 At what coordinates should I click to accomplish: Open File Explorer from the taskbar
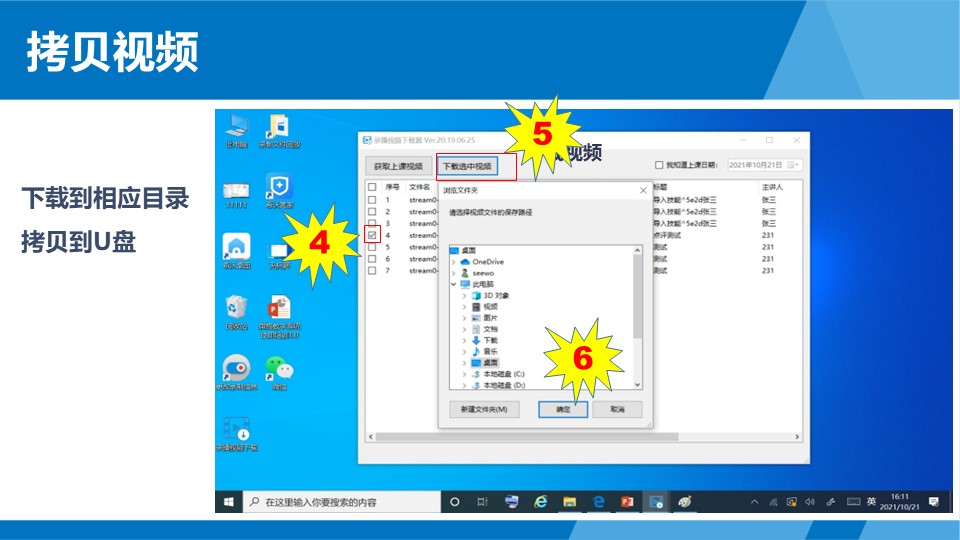click(570, 501)
